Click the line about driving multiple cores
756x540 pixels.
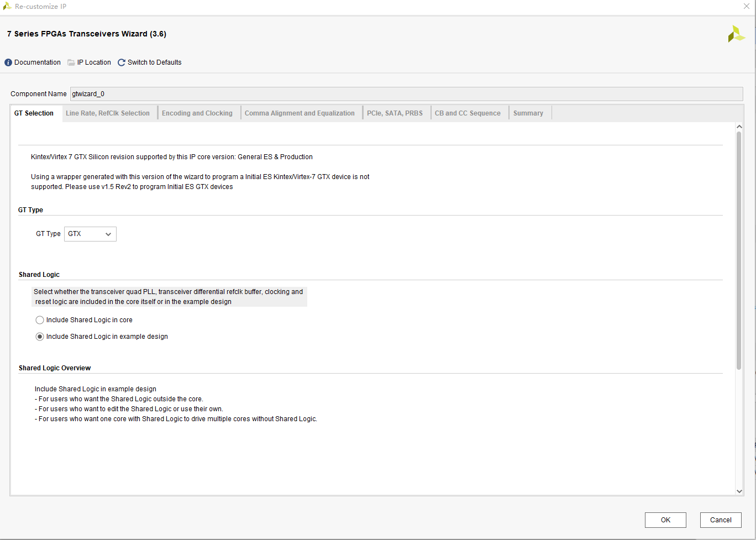[176, 419]
